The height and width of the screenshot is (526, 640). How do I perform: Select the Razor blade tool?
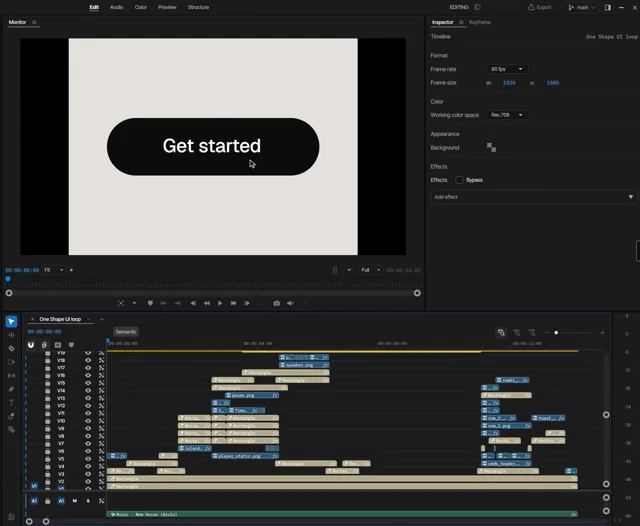(11, 348)
